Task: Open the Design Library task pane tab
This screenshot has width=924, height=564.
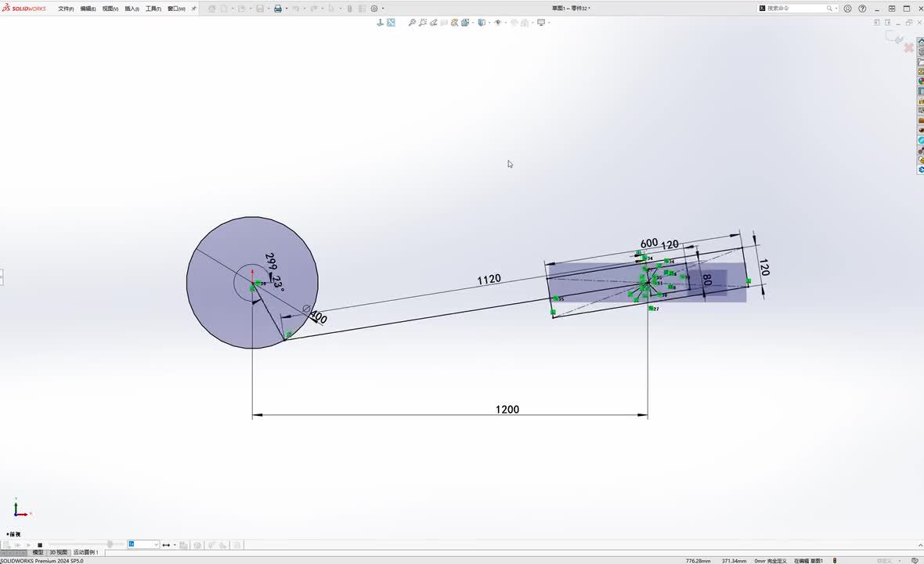Action: point(920,52)
